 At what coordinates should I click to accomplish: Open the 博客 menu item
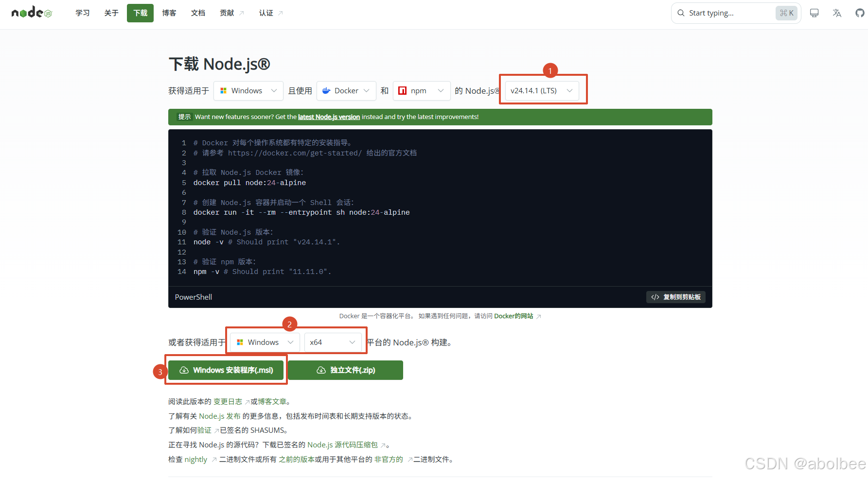pyautogui.click(x=169, y=13)
